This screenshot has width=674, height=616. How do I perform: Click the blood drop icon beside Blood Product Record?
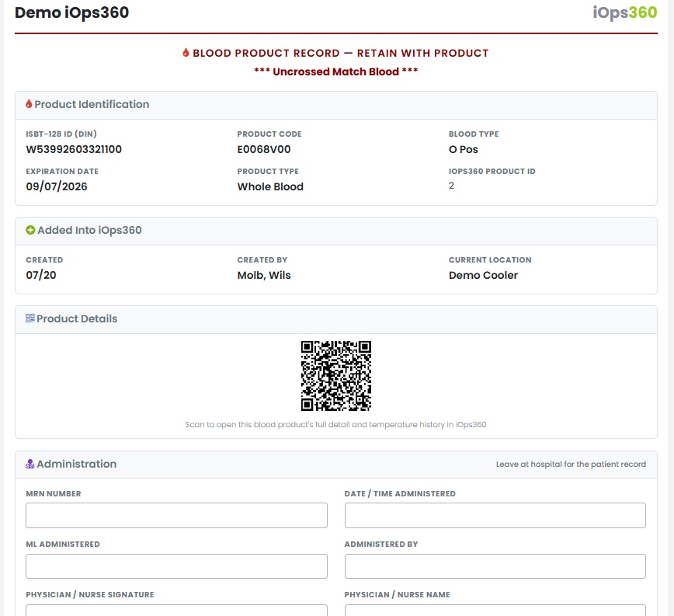pos(186,53)
